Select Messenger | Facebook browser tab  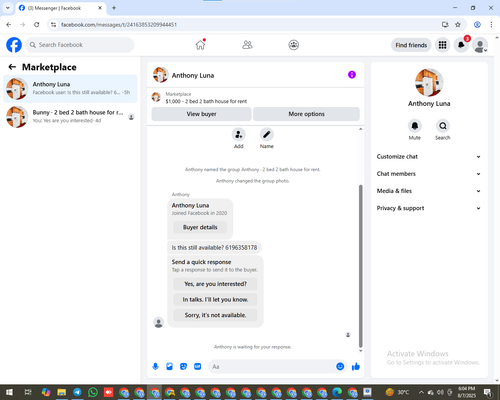60,8
